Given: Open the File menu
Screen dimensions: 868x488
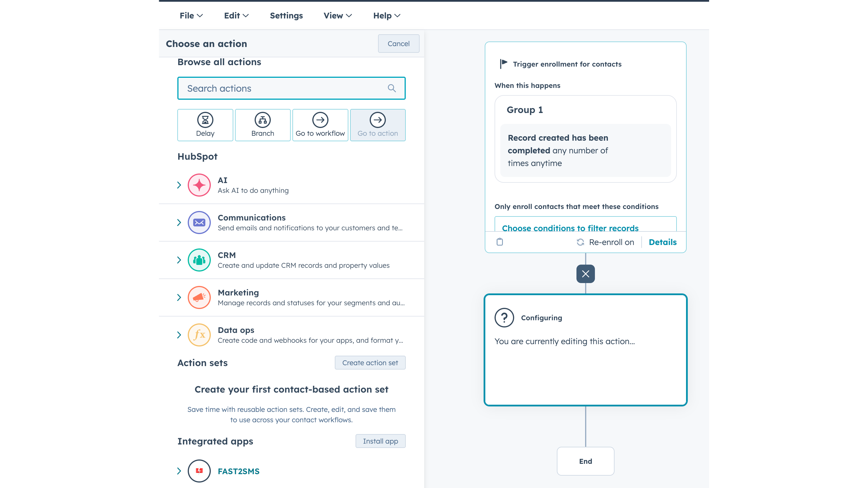Looking at the screenshot, I should (191, 15).
